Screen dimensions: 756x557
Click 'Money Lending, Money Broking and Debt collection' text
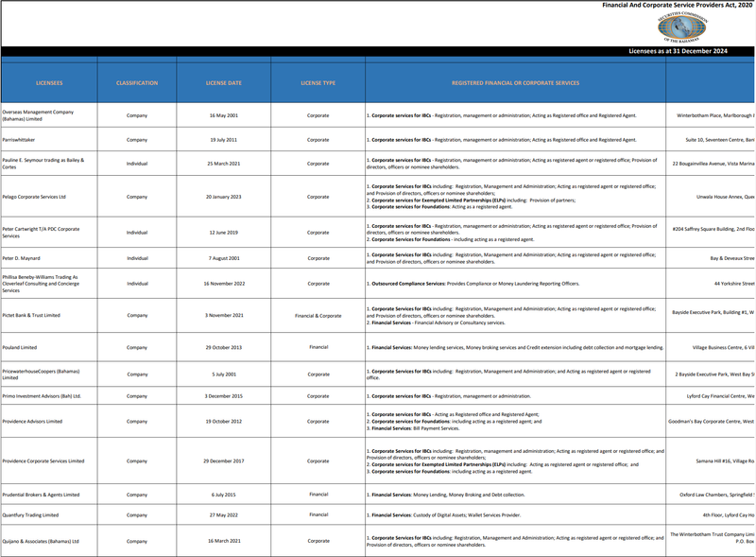469,495
